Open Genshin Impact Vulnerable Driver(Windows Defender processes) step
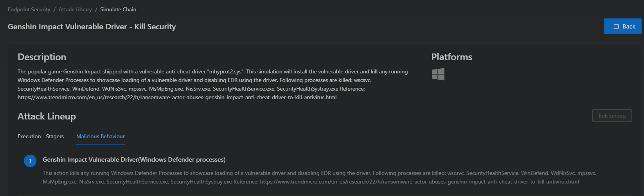Image resolution: width=644 pixels, height=196 pixels. [134, 160]
